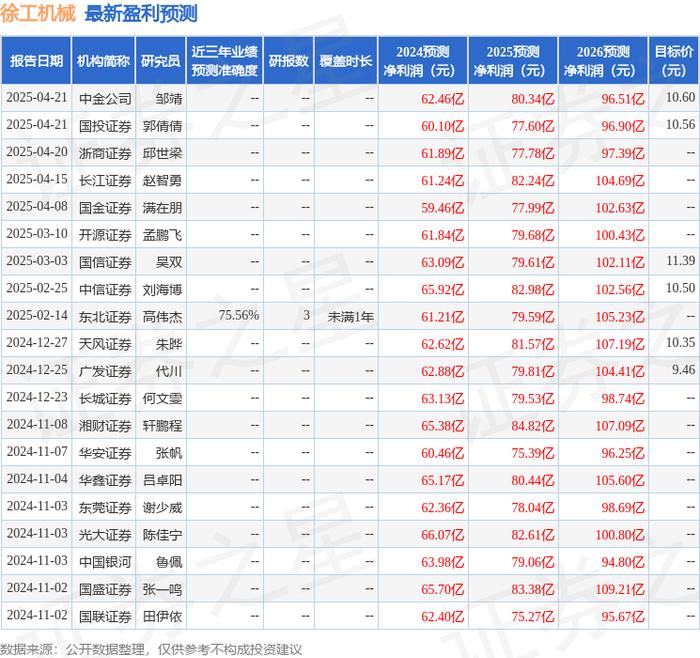Click analyst name 田伊依
Viewport: 700px width, 658px height.
pos(162,616)
